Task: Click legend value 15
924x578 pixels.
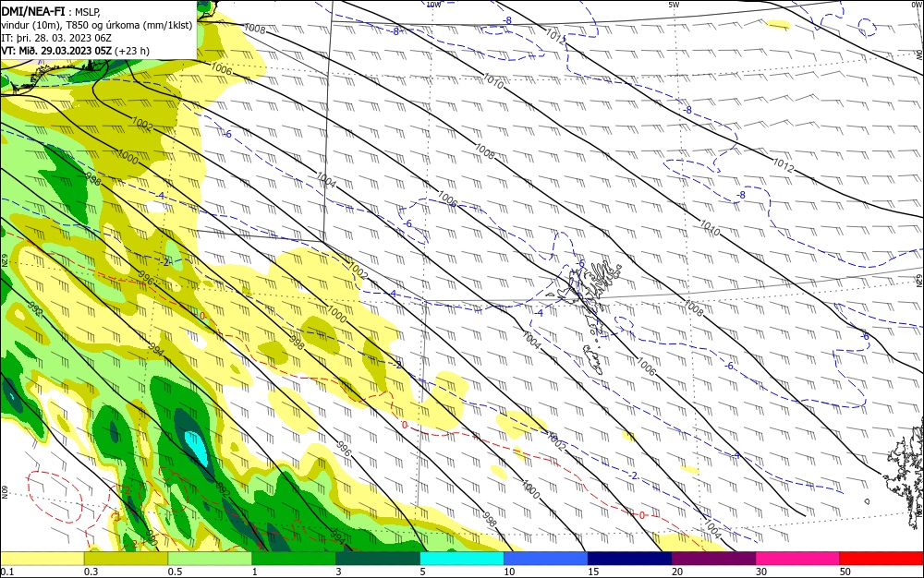Action: coord(593,572)
